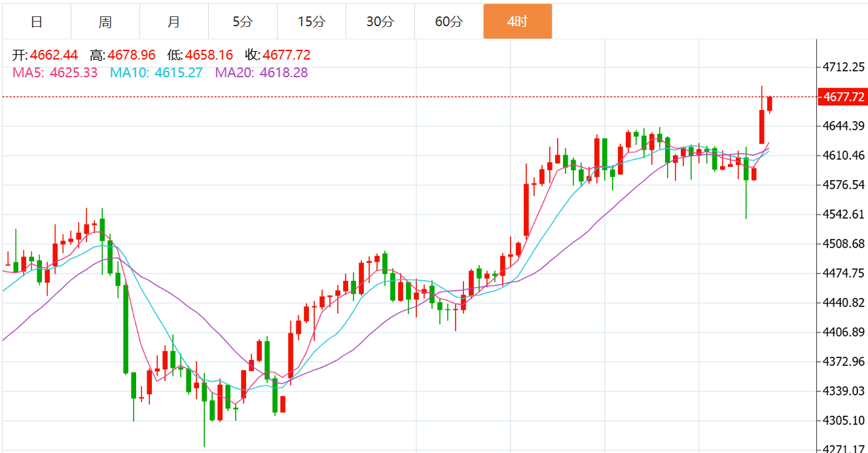
Task: Click the 4508.68 label on price axis
Action: (x=844, y=244)
